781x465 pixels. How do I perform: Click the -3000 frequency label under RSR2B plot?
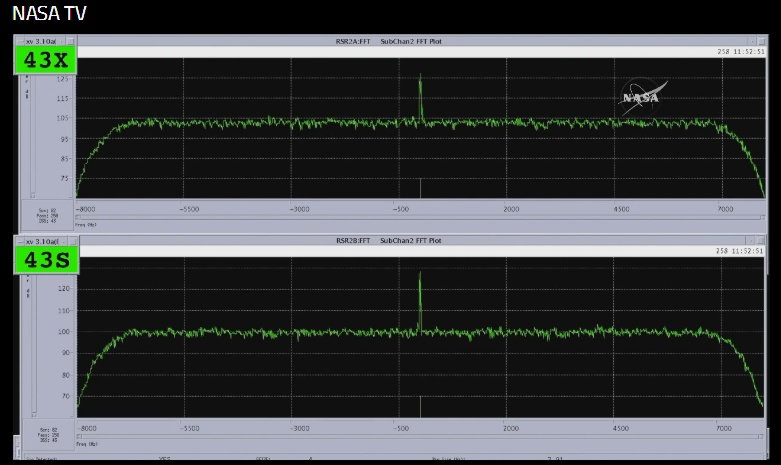[x=299, y=428]
